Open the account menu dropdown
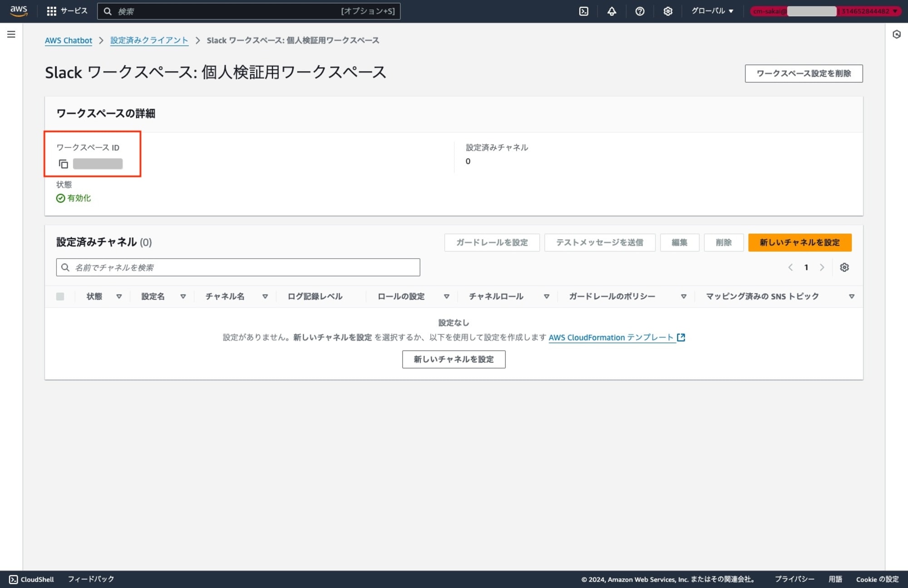The width and height of the screenshot is (908, 588). coord(825,11)
